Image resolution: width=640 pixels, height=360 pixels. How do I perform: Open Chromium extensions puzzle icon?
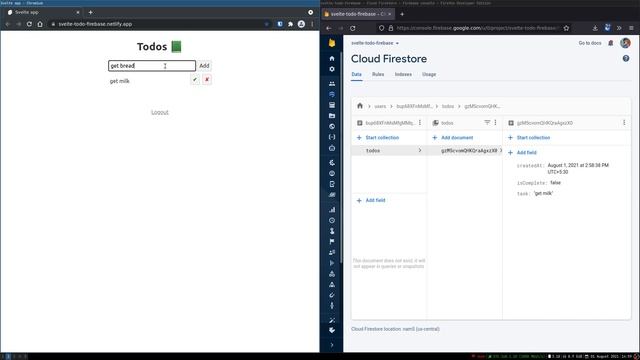(290, 24)
